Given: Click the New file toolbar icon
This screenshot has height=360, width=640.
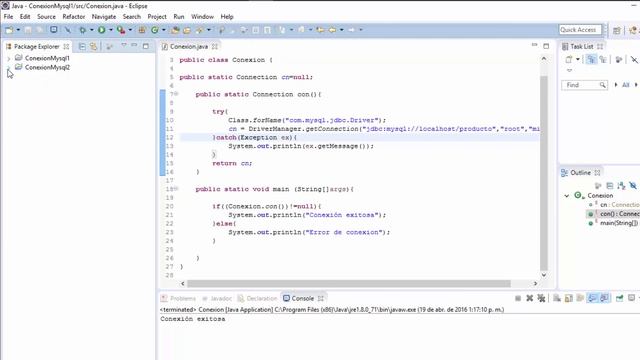Looking at the screenshot, I should 9,30.
